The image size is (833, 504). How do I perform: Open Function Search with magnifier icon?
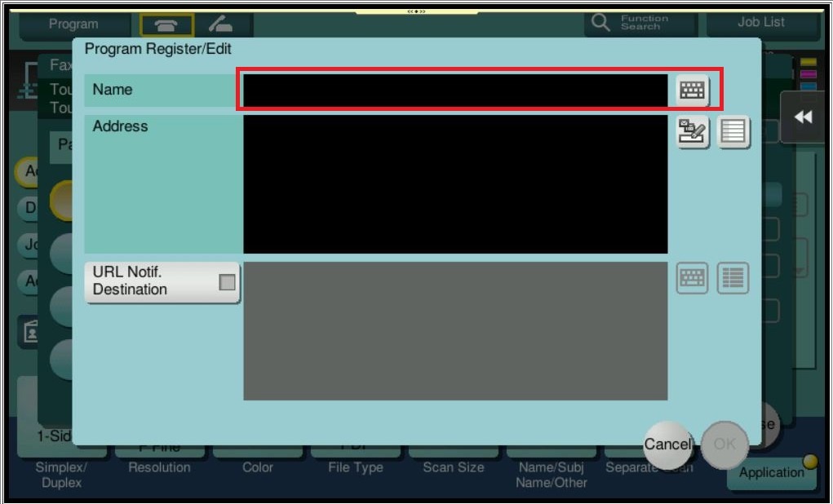coord(640,23)
